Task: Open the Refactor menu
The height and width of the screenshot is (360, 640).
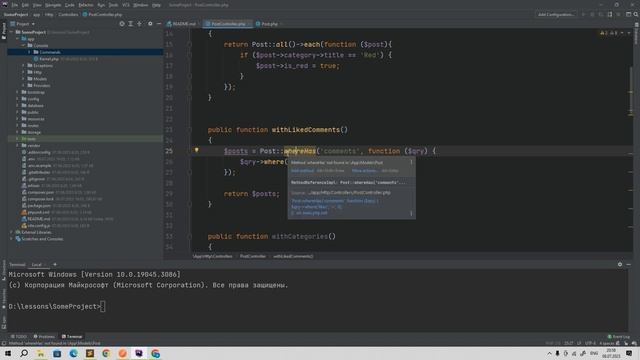Action: (86, 5)
